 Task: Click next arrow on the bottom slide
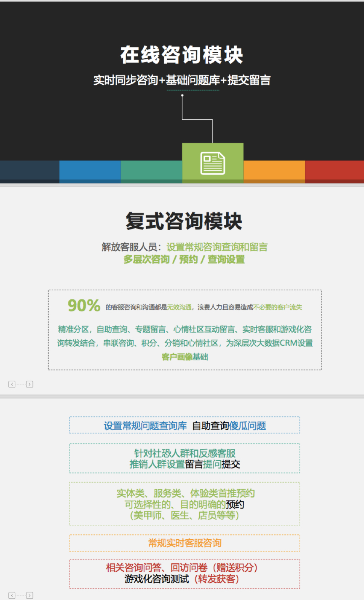pyautogui.click(x=29, y=595)
